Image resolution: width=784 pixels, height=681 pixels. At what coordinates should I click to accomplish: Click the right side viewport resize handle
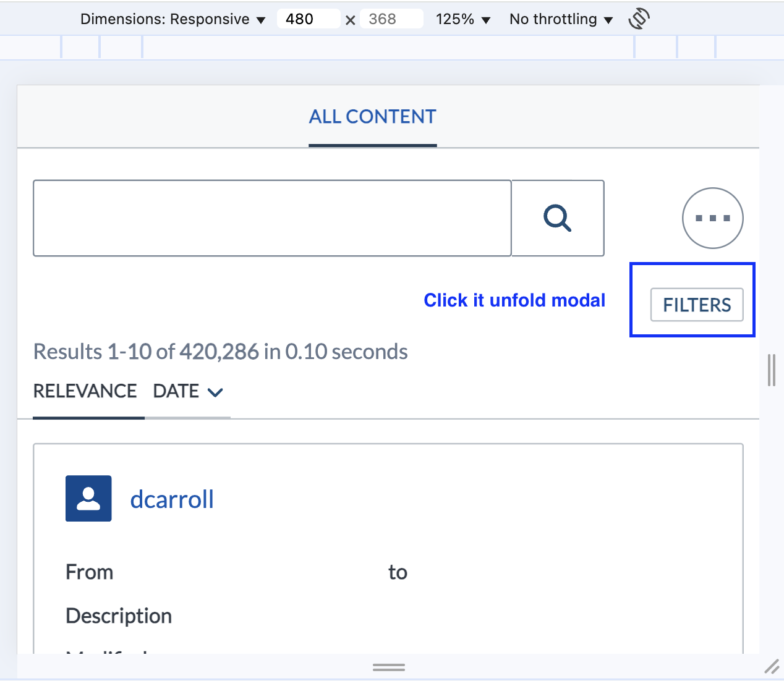click(771, 370)
